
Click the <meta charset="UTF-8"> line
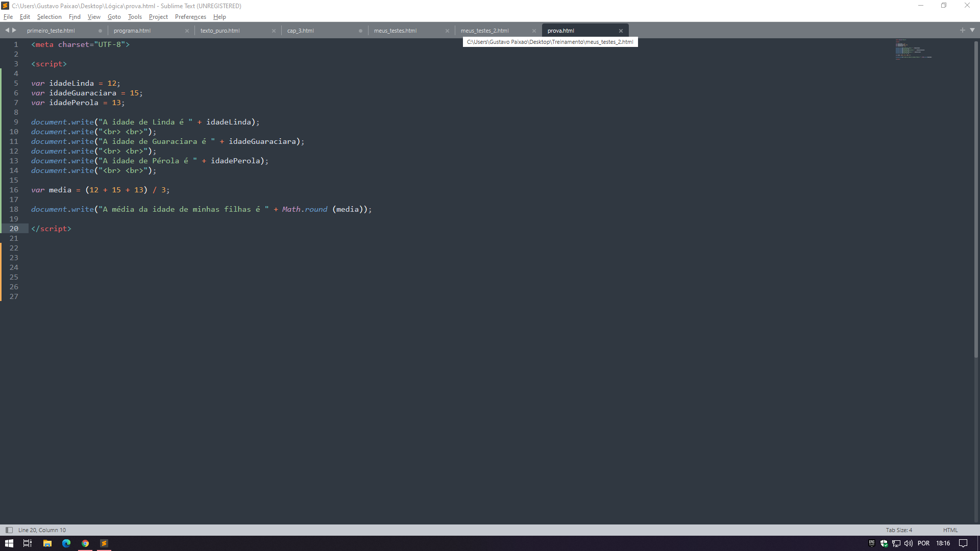tap(80, 44)
